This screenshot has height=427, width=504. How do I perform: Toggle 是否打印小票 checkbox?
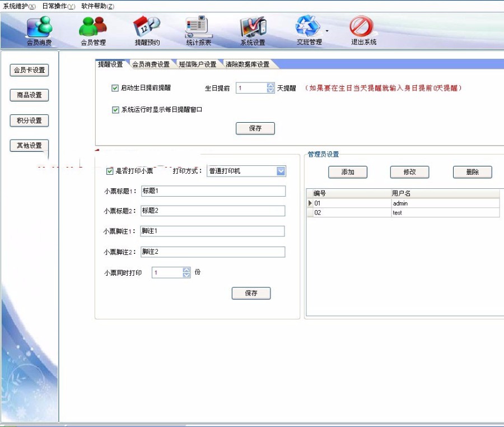[110, 171]
